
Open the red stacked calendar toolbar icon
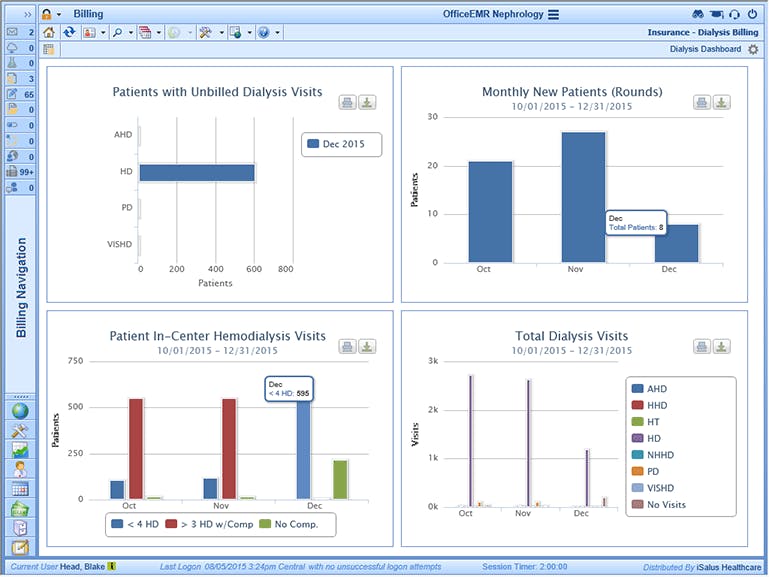(x=145, y=33)
